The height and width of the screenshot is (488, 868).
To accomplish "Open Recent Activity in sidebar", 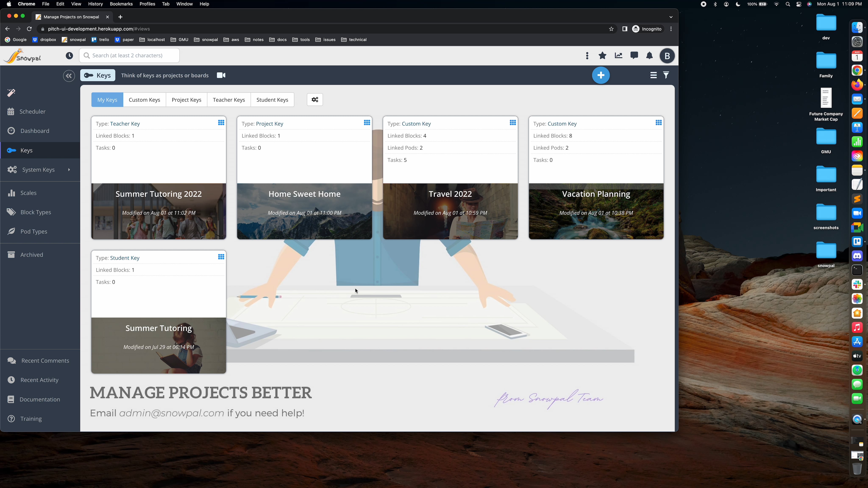I will click(40, 380).
